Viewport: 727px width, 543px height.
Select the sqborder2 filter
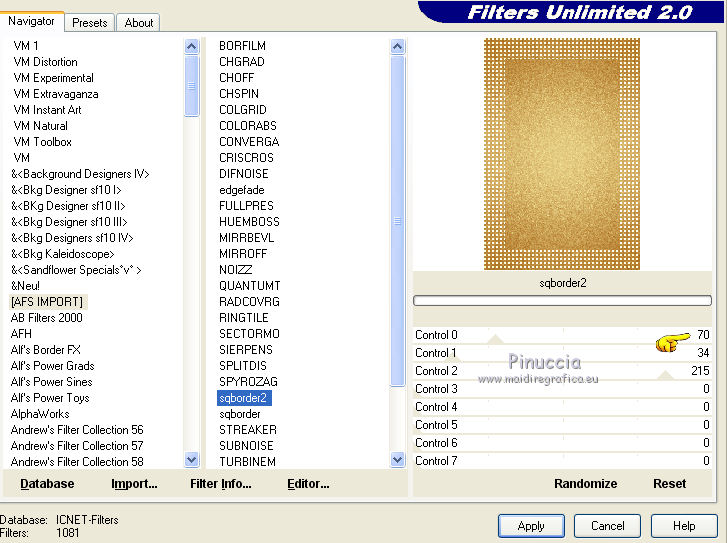coord(244,398)
